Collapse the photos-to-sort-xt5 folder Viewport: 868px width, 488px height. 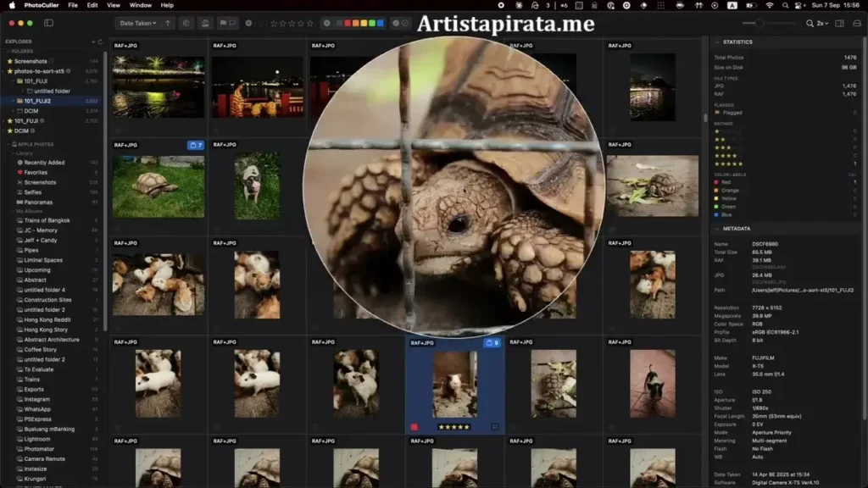click(x=4, y=71)
